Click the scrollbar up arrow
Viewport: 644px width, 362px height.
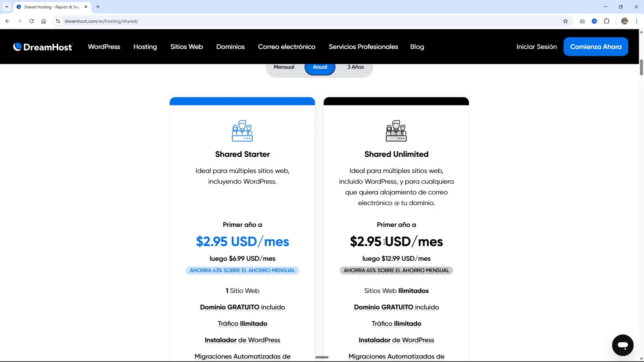click(x=641, y=32)
